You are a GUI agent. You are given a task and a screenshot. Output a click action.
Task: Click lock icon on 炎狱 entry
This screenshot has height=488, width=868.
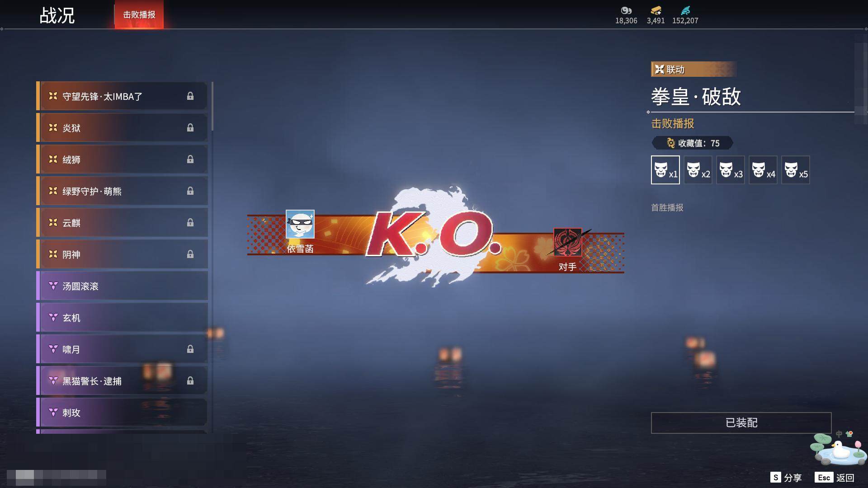point(190,128)
